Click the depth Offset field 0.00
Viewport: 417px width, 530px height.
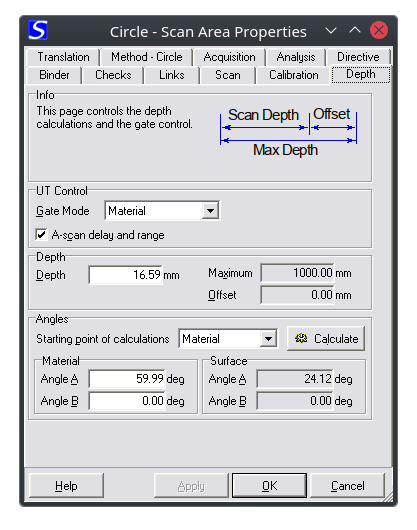(297, 295)
